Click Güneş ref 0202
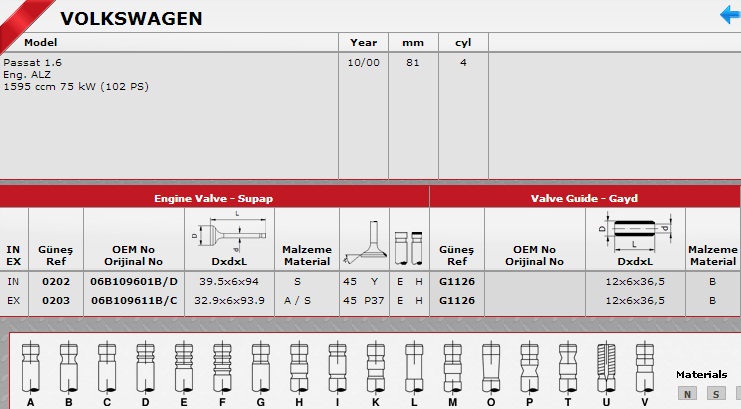Viewport: 741px width, 409px height. pyautogui.click(x=56, y=281)
